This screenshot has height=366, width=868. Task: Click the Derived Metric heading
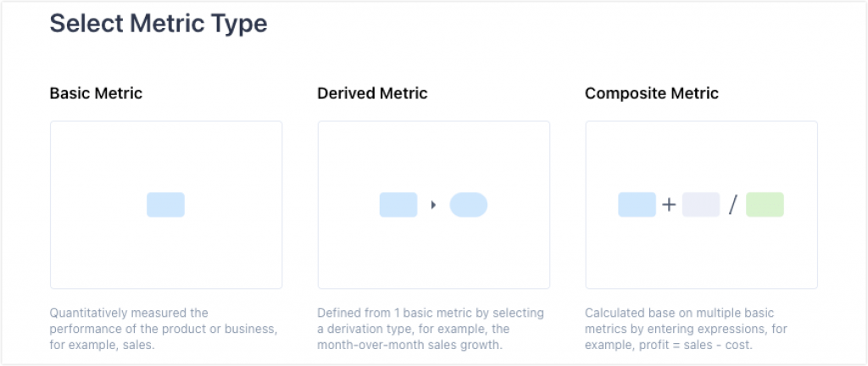[x=373, y=93]
